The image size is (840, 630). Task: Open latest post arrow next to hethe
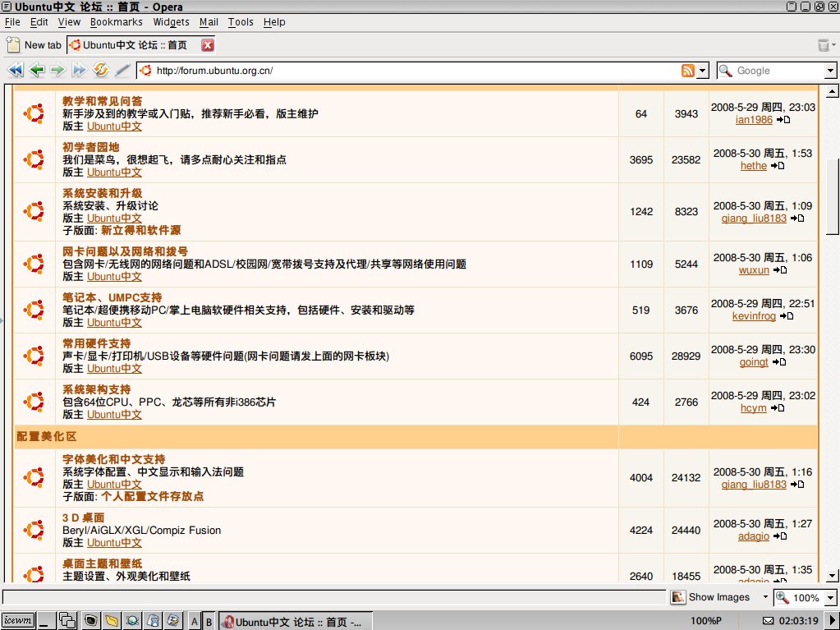(x=778, y=166)
